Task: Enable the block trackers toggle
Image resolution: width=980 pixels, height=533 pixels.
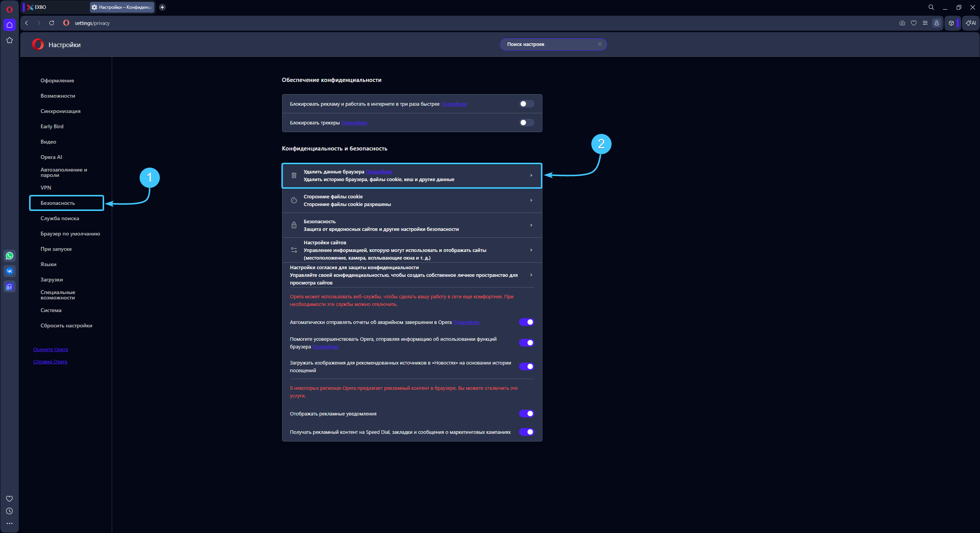Action: coord(526,123)
